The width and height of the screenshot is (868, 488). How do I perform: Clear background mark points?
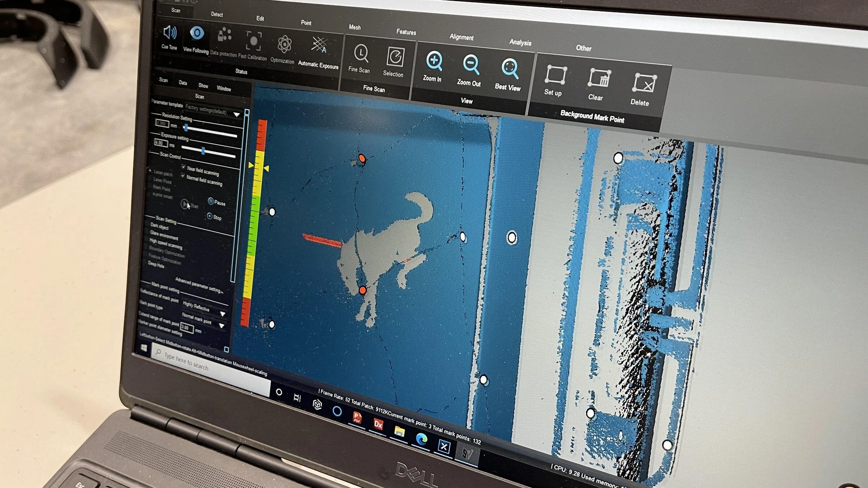coord(600,78)
